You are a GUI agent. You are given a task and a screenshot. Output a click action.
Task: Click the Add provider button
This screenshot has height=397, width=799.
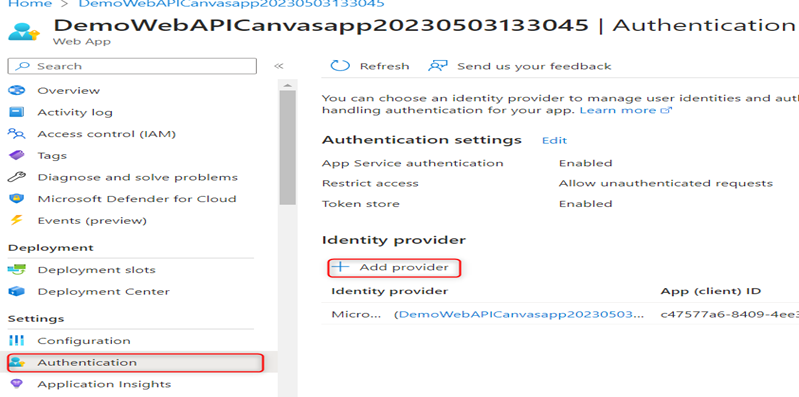[394, 268]
